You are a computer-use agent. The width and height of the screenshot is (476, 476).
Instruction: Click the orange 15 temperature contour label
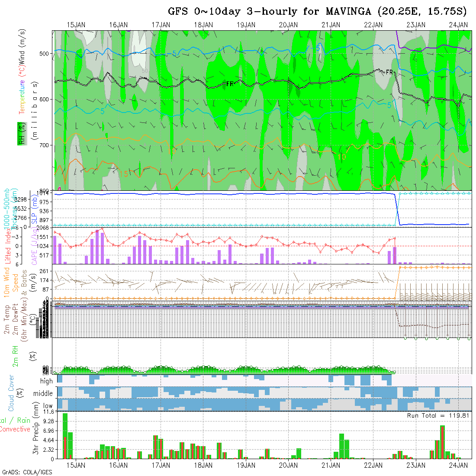point(124,174)
